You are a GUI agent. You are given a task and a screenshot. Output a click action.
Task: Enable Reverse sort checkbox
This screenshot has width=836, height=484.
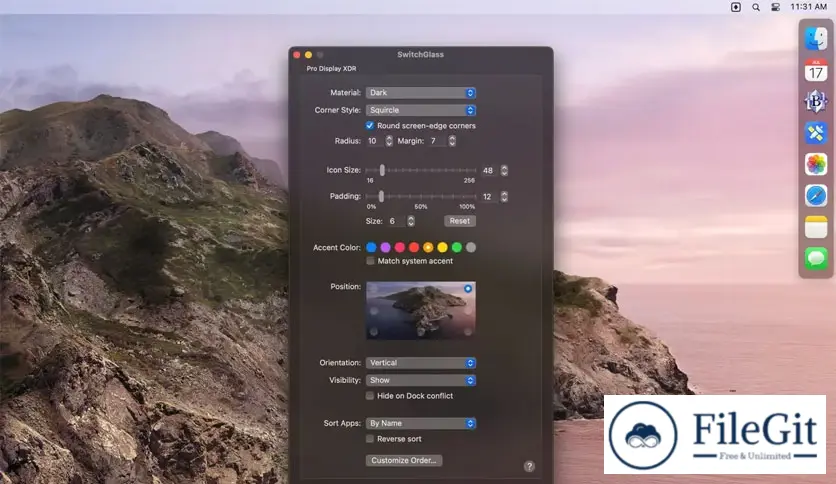369,439
